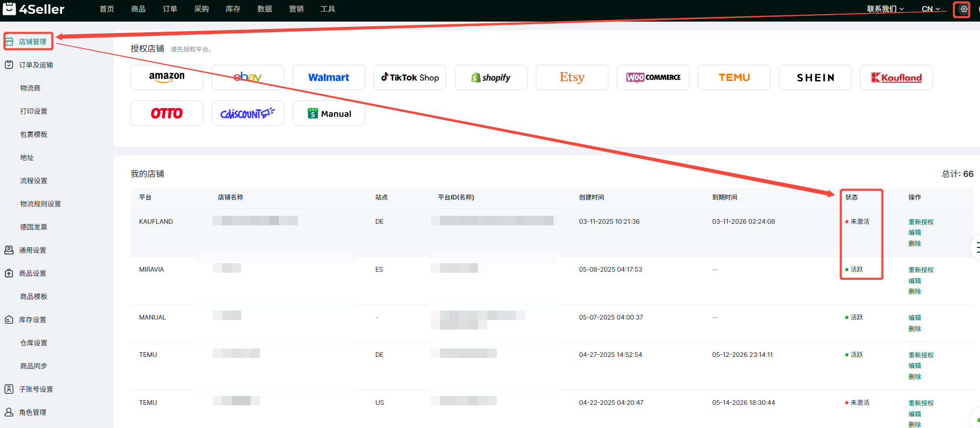Viewport: 980px width, 428px height.
Task: Click the 状态 column header
Action: 852,197
